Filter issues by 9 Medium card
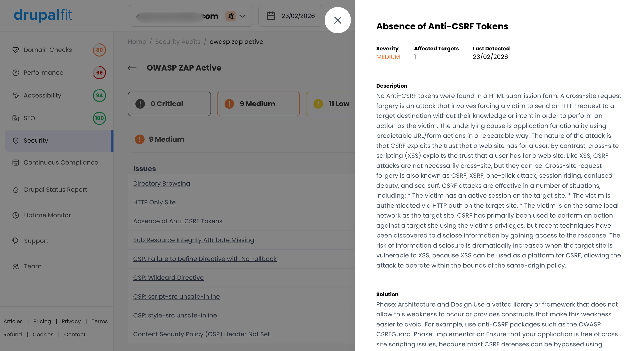Image resolution: width=644 pixels, height=351 pixels. 258,104
